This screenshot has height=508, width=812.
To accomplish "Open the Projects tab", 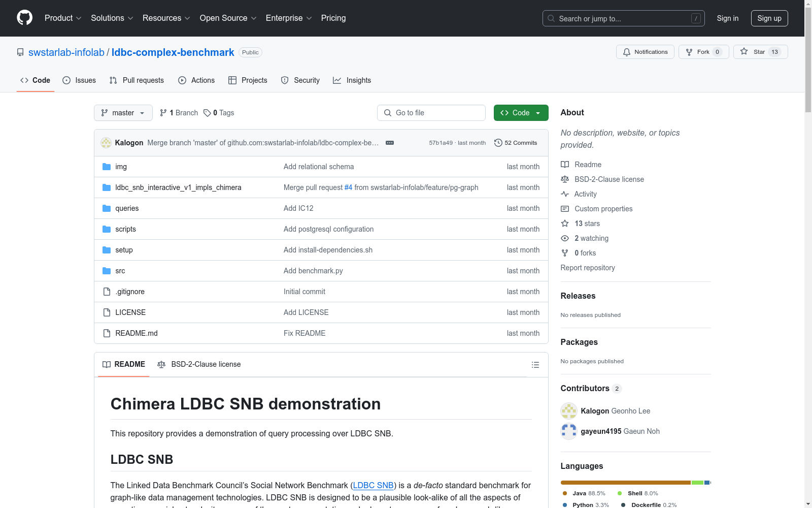I will 248,80.
